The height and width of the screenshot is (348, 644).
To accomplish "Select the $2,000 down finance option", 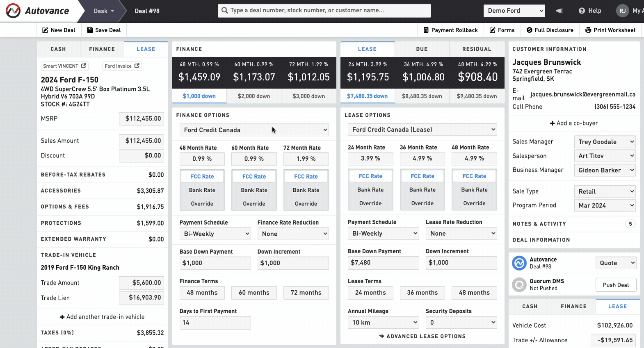I will pos(254,96).
